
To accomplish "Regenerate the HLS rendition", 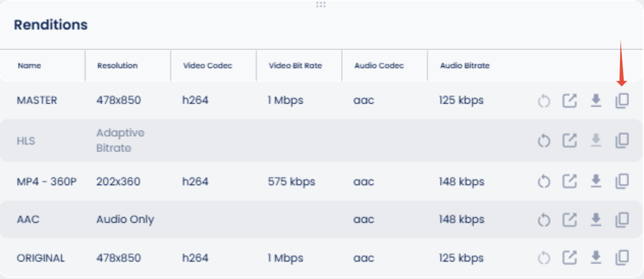I will (x=544, y=141).
